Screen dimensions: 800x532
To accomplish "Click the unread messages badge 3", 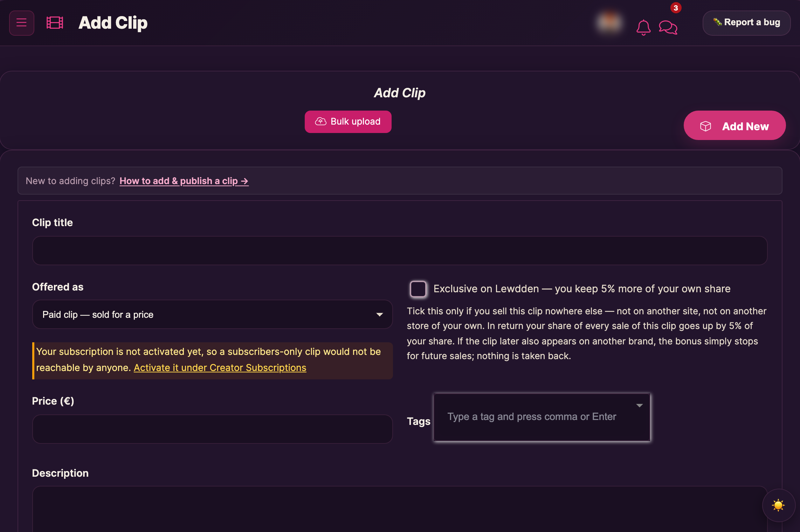I will click(676, 8).
